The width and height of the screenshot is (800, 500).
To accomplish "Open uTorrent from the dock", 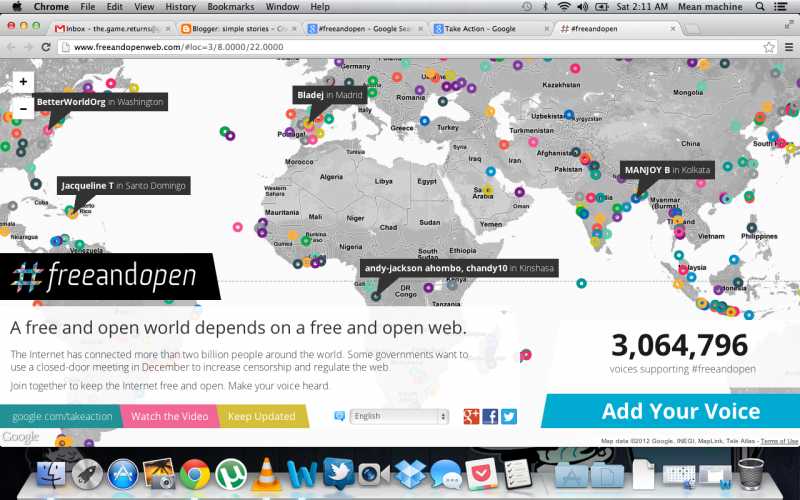I will (231, 474).
